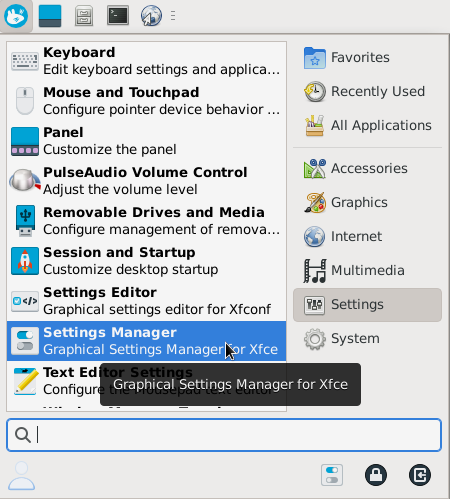The image size is (450, 499).
Task: Click the show desktop panel icon
Action: click(50, 16)
